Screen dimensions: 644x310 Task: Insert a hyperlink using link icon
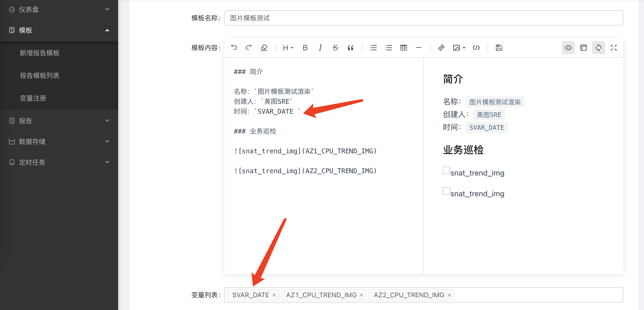point(441,47)
